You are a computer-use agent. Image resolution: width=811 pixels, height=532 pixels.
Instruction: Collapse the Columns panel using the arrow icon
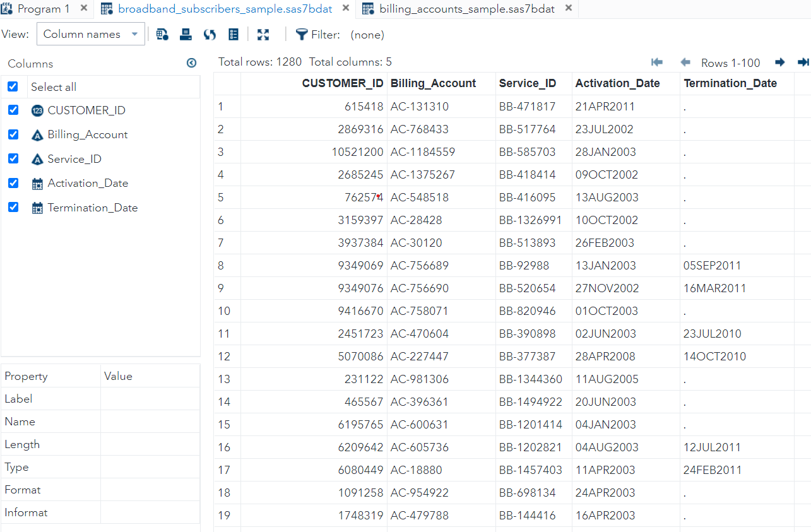[192, 63]
